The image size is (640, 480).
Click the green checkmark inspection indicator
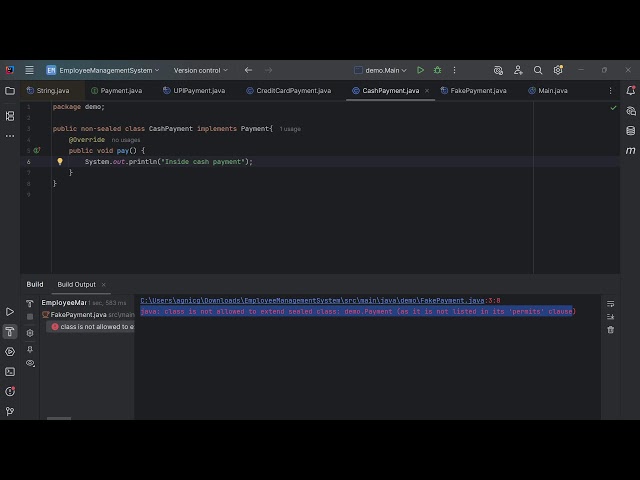[x=613, y=108]
